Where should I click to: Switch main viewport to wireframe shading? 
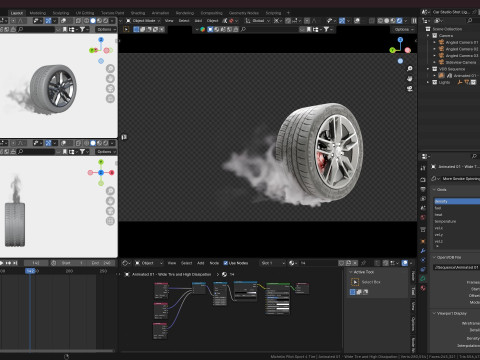[380, 21]
